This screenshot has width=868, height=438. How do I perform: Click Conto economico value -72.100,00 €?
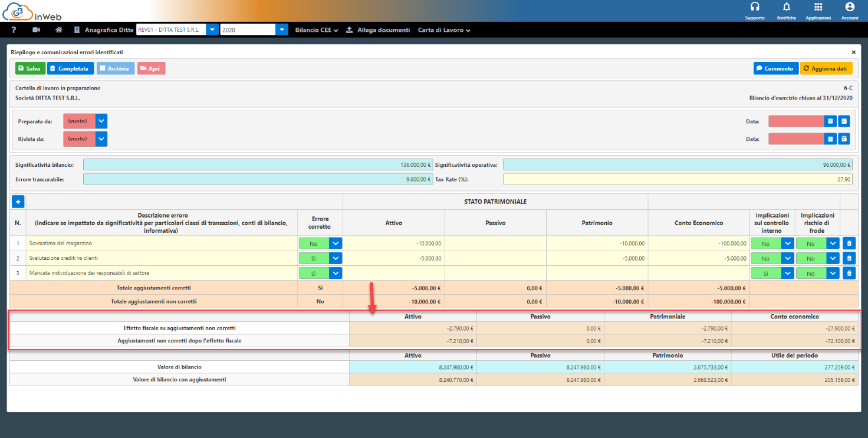[795, 341]
